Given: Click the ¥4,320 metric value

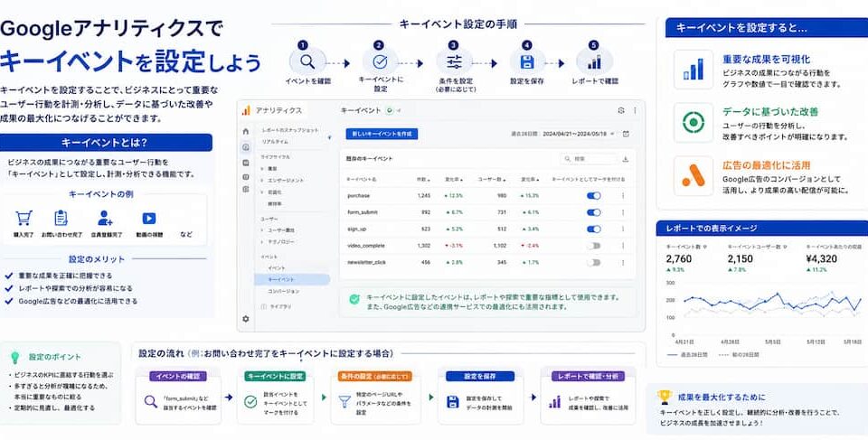Looking at the screenshot, I should pyautogui.click(x=821, y=259).
